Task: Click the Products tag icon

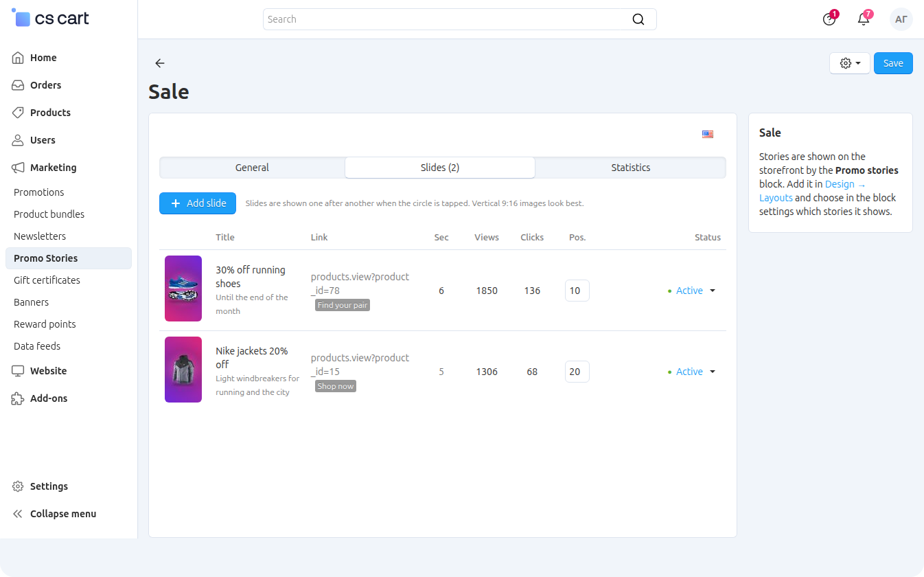Action: 19,113
